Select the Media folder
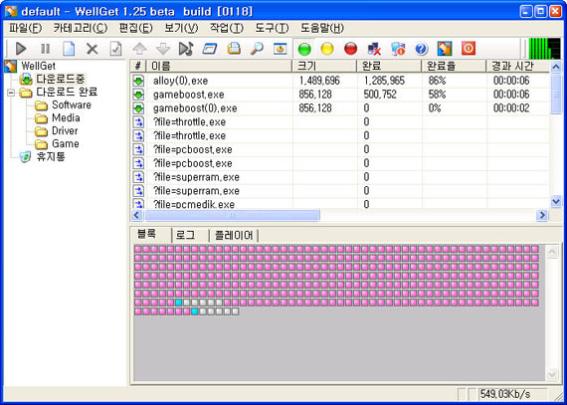567x405 pixels. (x=66, y=118)
